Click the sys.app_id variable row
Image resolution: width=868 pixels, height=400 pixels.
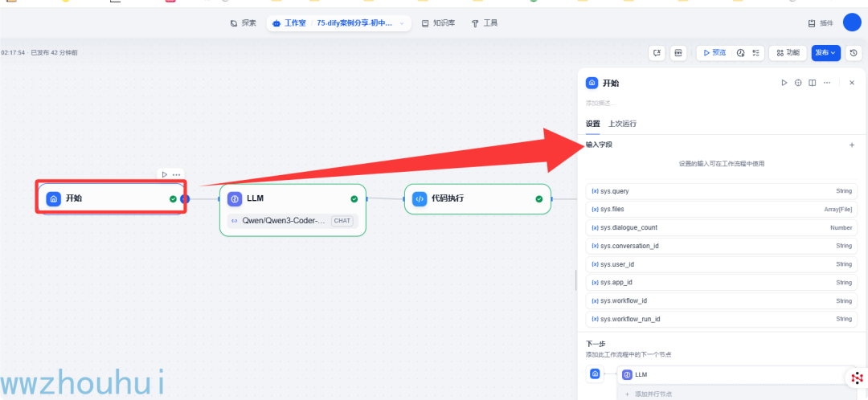tap(721, 282)
